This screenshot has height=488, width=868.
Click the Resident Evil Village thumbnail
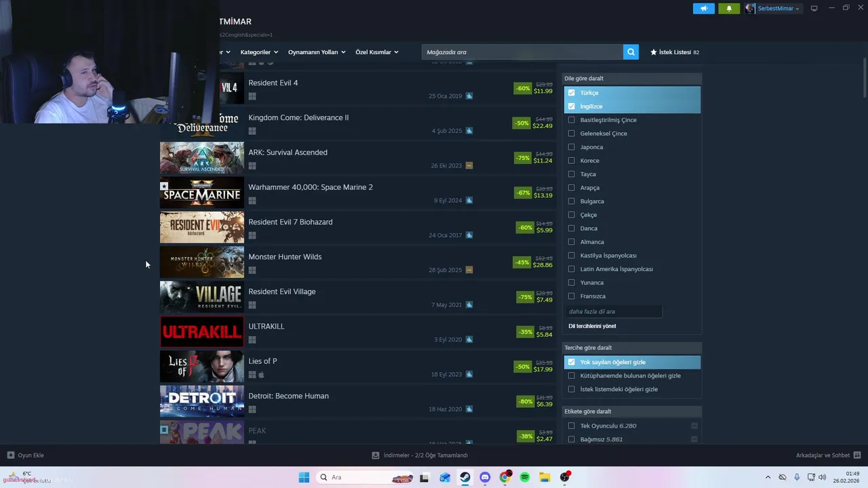click(x=202, y=298)
